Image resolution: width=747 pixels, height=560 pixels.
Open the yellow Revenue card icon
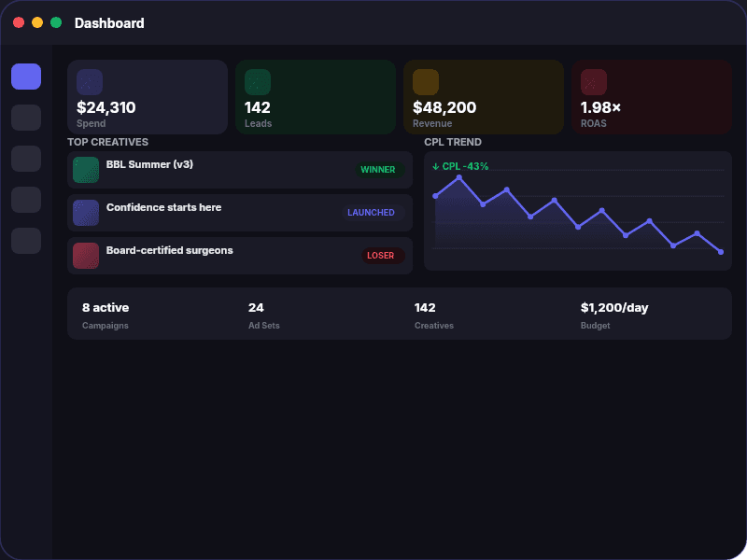tap(426, 82)
